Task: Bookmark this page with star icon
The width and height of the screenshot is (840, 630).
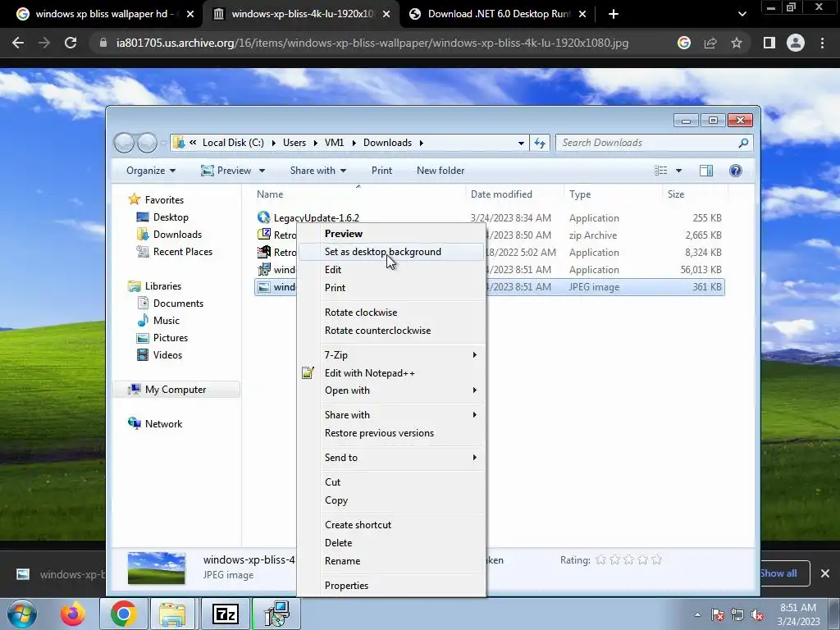Action: 737,43
